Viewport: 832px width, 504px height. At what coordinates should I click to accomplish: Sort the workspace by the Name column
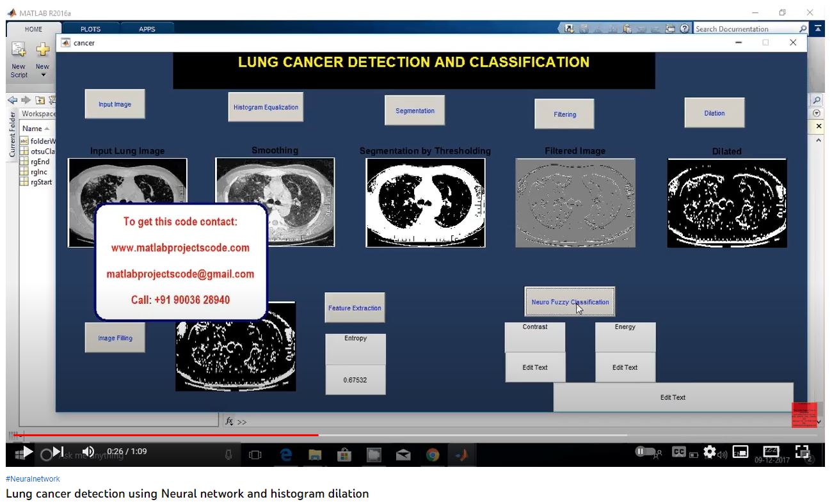36,129
